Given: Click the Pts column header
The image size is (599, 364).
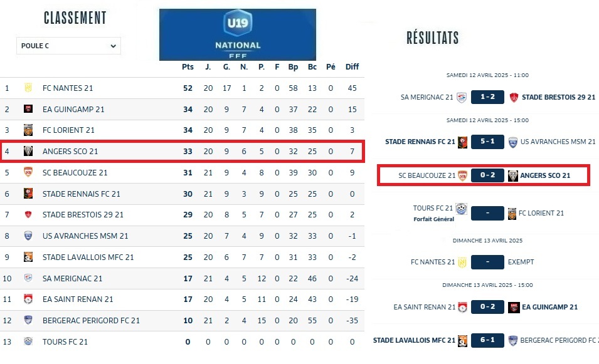Looking at the screenshot, I should 188,67.
